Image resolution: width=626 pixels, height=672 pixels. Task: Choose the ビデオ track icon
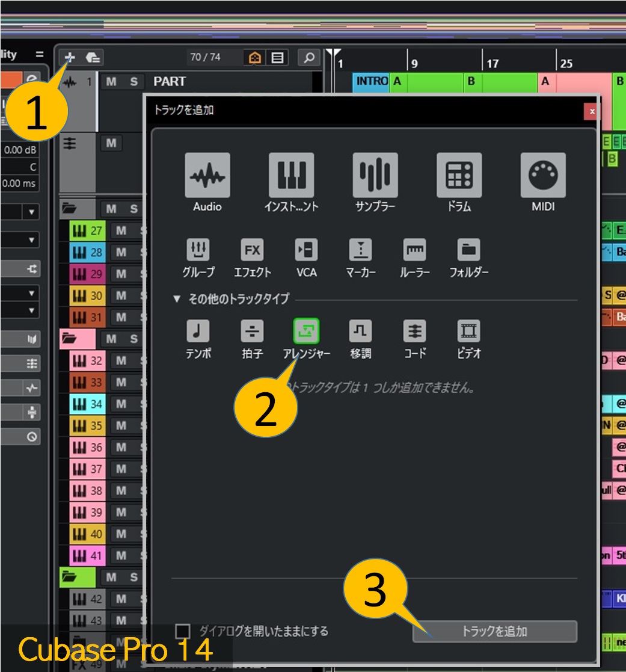pos(469,331)
